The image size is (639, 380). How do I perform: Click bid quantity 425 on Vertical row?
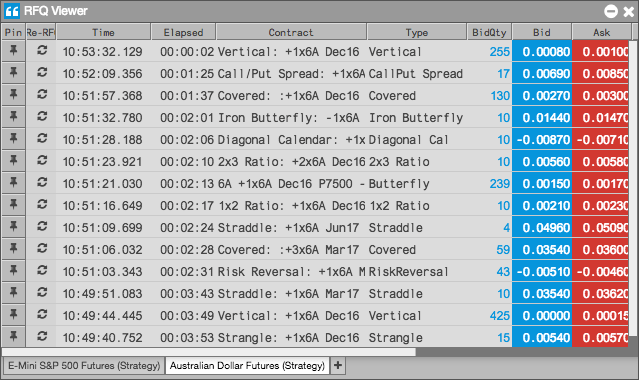click(500, 316)
